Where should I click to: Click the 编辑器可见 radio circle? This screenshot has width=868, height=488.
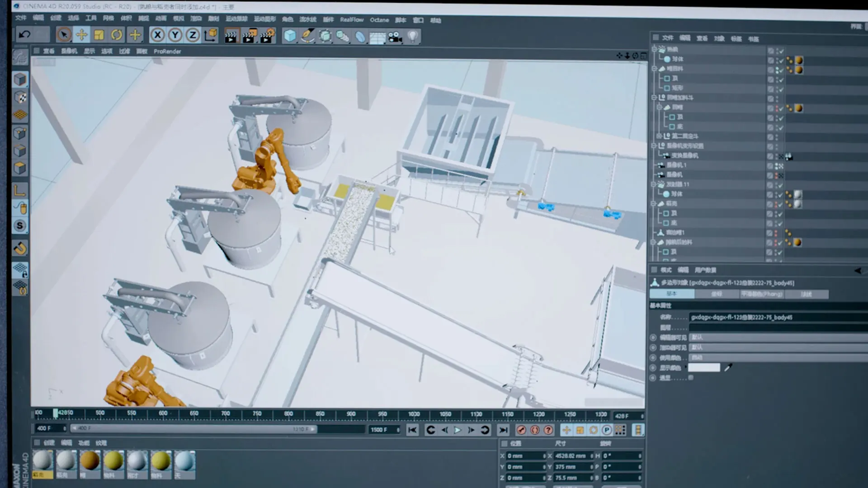coord(653,338)
